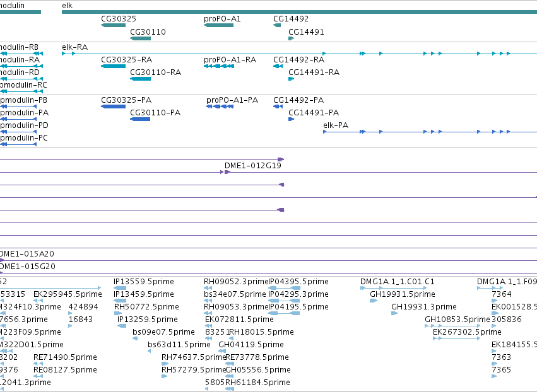
Task: Click the proPO-A1-RA transcript
Action: (x=219, y=66)
